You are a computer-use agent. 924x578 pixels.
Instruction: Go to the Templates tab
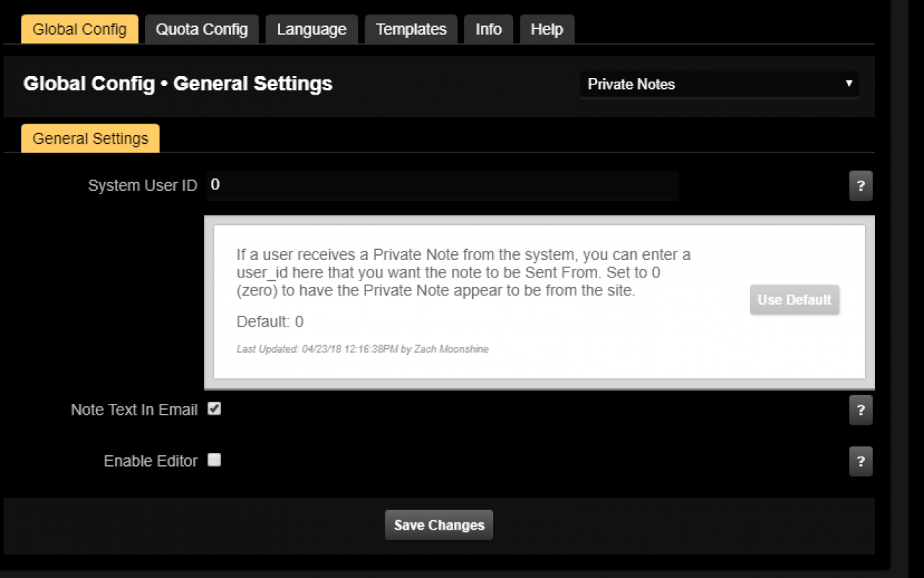point(411,30)
